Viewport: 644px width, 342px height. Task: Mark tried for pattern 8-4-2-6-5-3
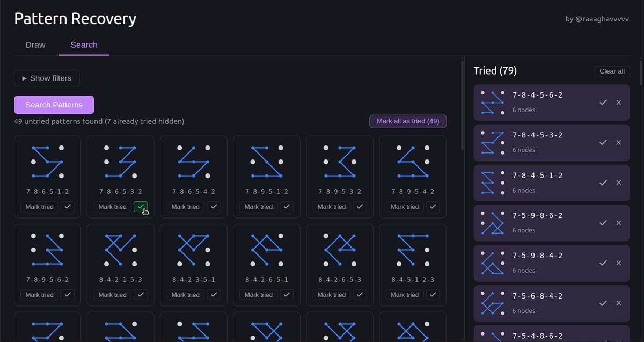(332, 295)
